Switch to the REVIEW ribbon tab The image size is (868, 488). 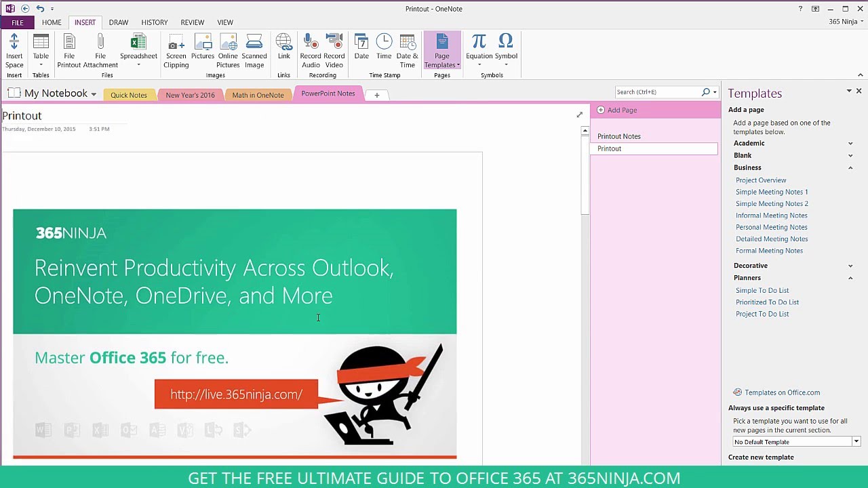coord(193,22)
